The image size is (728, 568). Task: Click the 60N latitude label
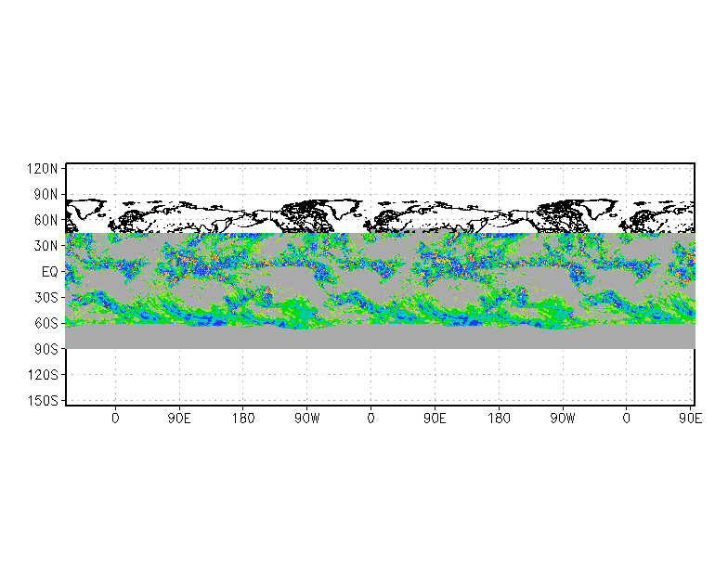click(x=45, y=220)
